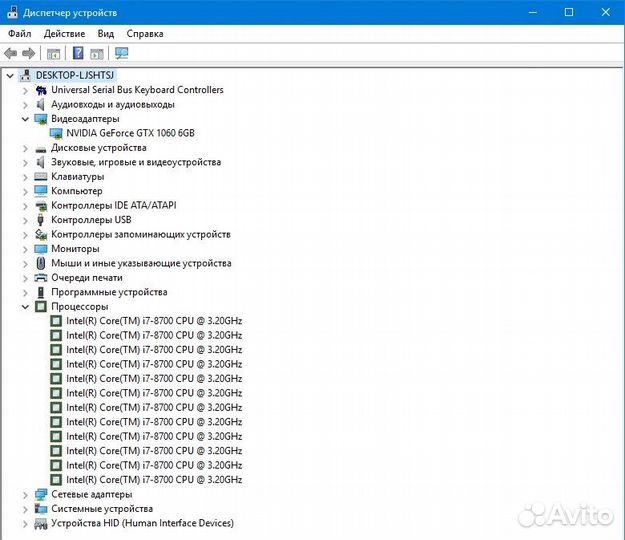Click the Аудиовходы speaker icon
The height and width of the screenshot is (540, 625).
click(x=40, y=104)
